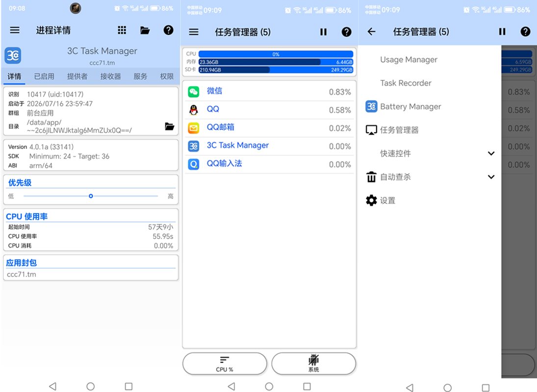
Task: Click the 优先级 priority slider handle
Action: click(91, 196)
